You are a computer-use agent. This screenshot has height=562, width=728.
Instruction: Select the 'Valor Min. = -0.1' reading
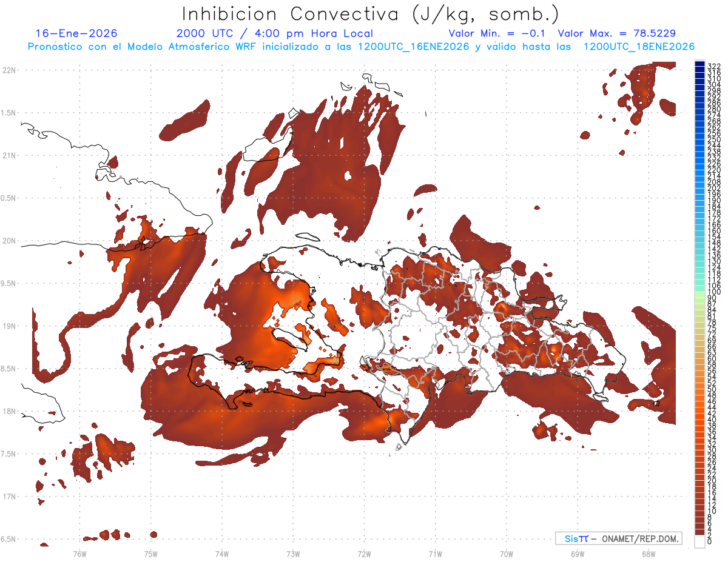[498, 33]
